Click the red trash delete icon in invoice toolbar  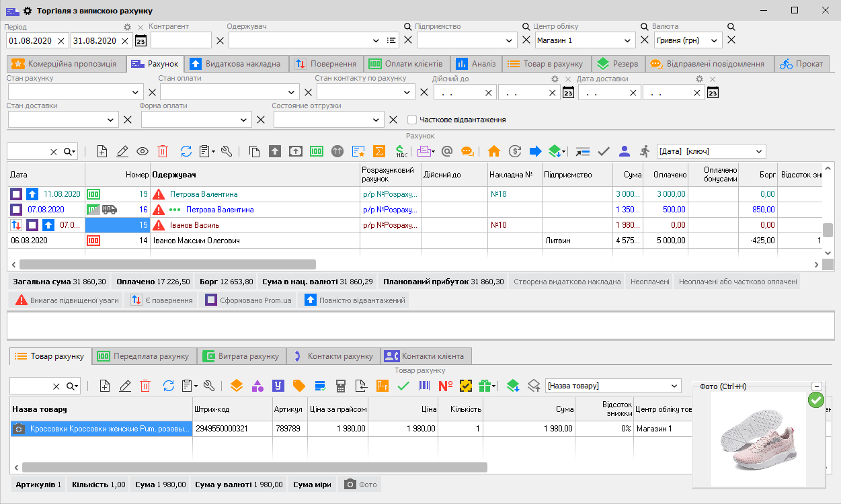(163, 151)
